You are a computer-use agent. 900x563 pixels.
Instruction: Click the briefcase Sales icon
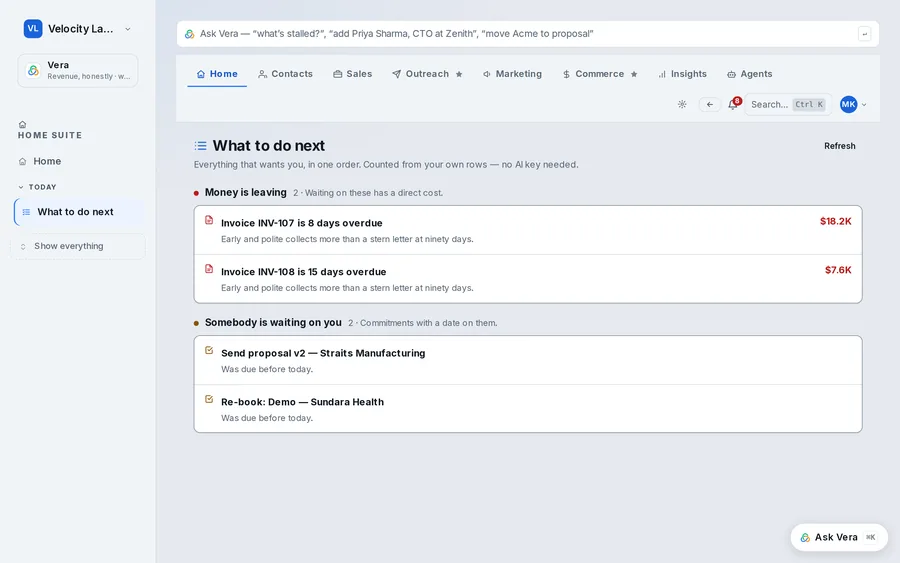(x=338, y=74)
